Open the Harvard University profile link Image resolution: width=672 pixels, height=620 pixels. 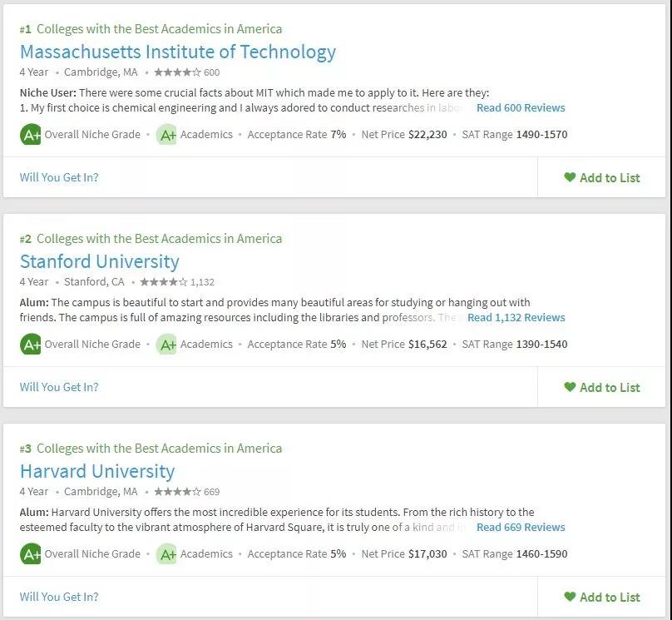97,471
